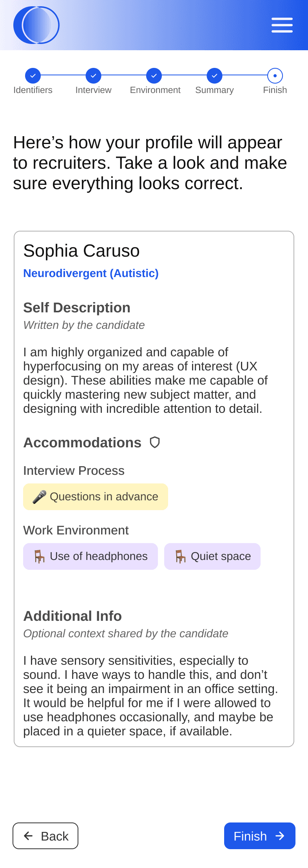Click the left arrow icon on Back button
Viewport: 308px width, 868px height.
click(x=28, y=836)
